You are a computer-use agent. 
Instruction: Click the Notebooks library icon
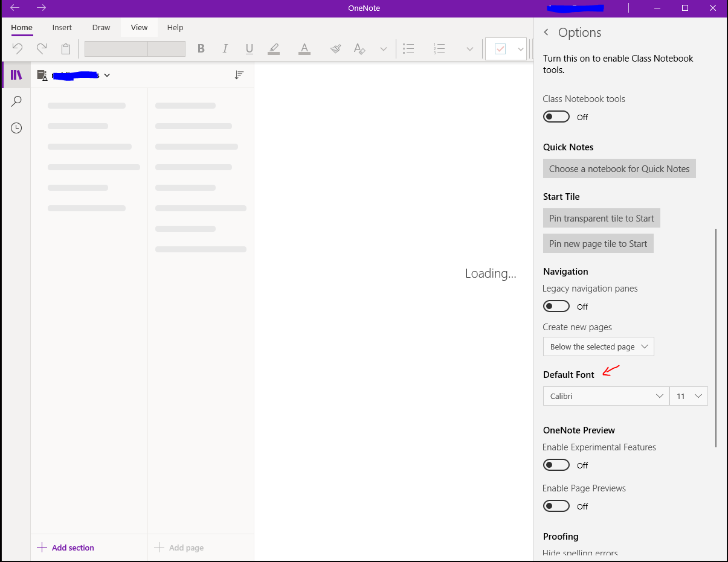(x=16, y=74)
